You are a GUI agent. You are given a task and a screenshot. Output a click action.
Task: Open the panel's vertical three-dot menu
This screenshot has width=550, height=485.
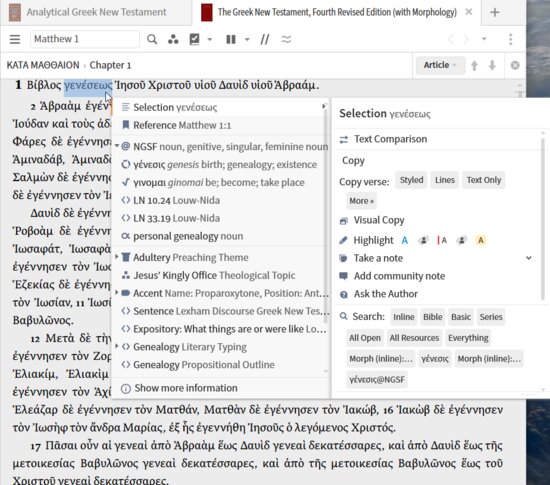(510, 39)
